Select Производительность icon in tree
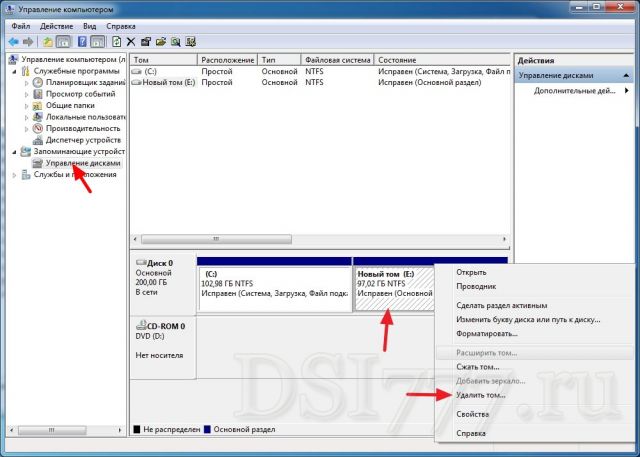The height and width of the screenshot is (457, 640). pos(38,128)
